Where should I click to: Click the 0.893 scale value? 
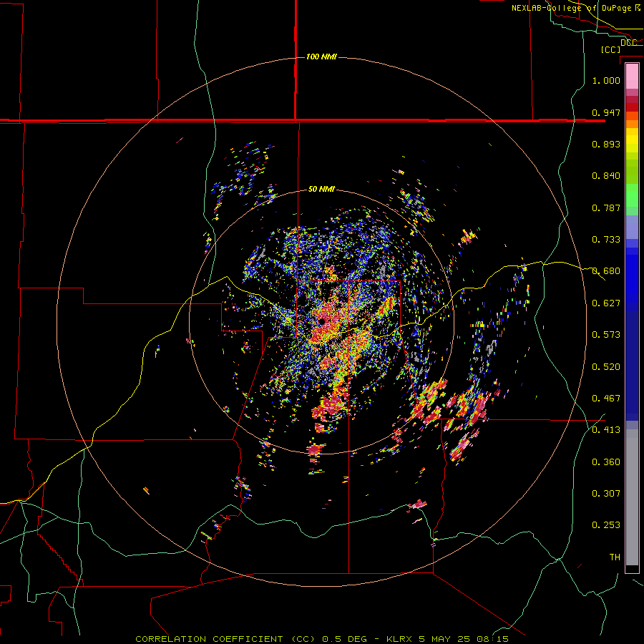606,144
